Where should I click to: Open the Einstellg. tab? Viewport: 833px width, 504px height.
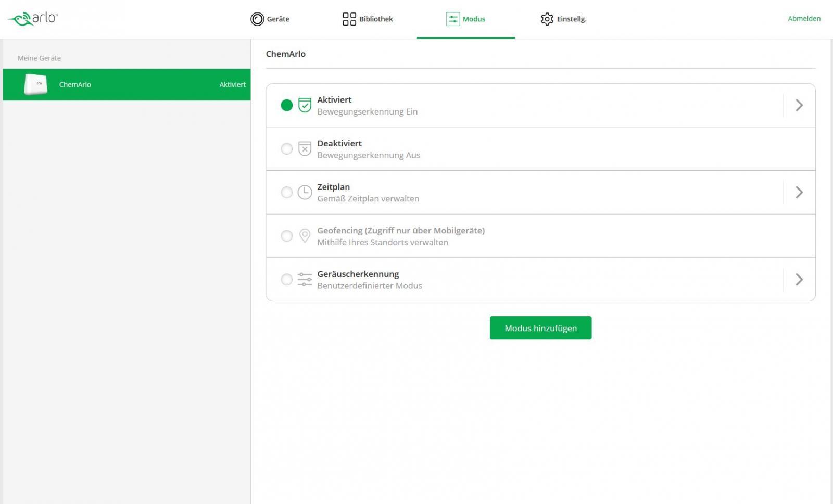pos(564,19)
